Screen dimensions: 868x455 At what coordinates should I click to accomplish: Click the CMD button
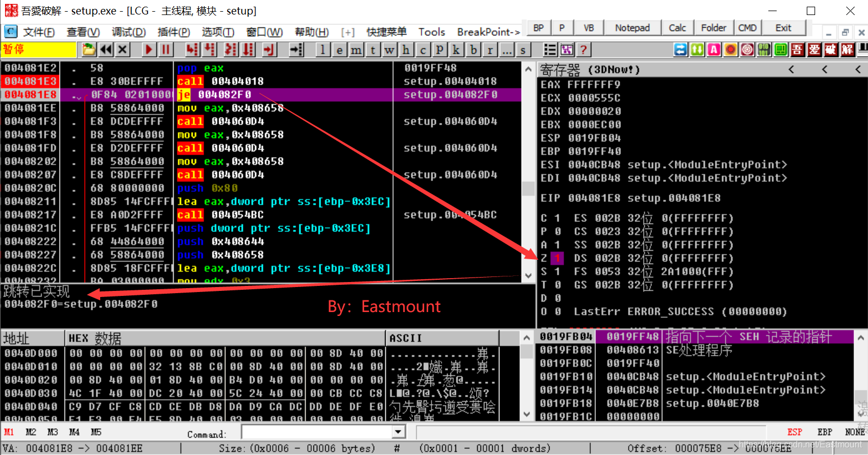(x=747, y=28)
